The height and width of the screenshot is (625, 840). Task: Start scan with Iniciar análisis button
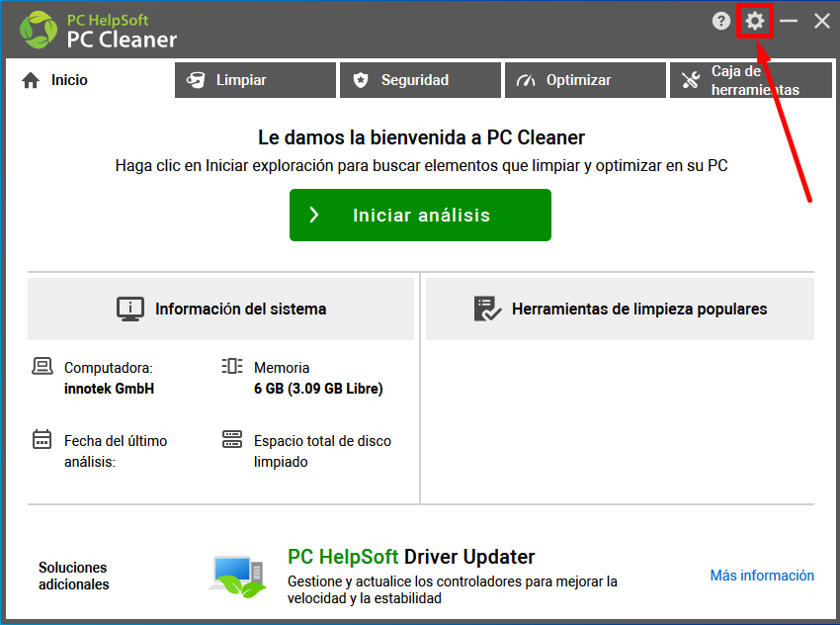pyautogui.click(x=421, y=215)
